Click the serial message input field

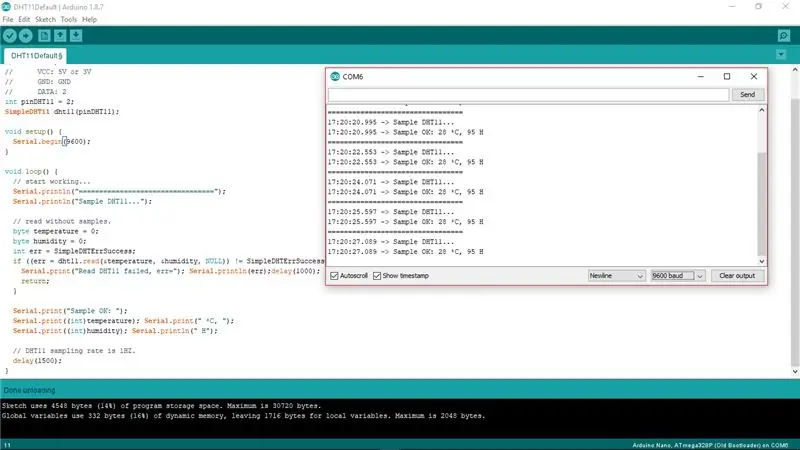coord(528,95)
